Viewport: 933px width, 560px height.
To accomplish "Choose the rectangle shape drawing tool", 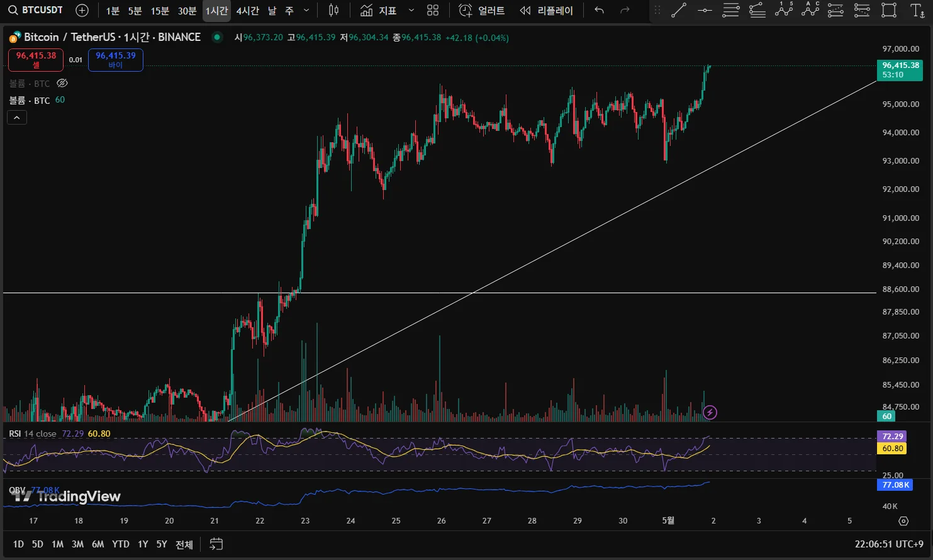I will pos(888,10).
